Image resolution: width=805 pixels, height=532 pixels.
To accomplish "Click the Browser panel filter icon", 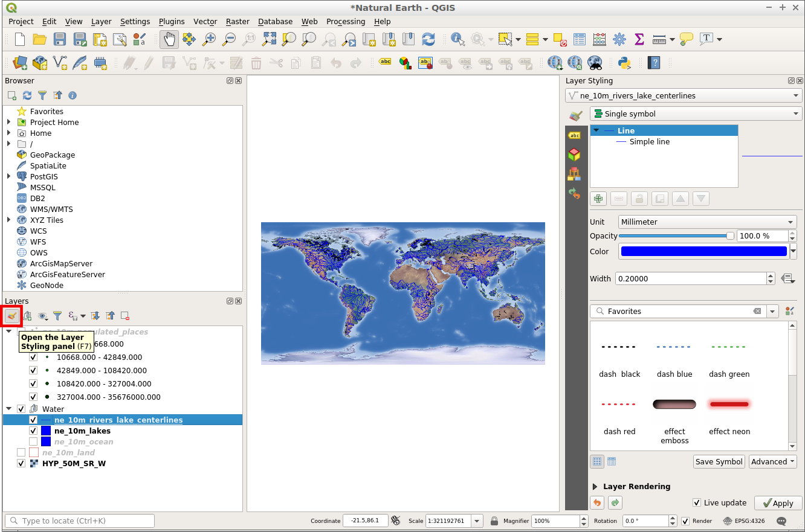I will 42,95.
